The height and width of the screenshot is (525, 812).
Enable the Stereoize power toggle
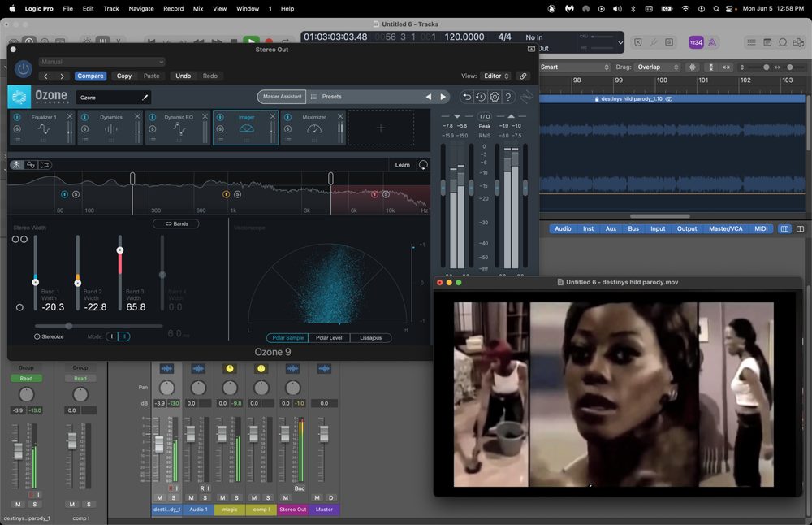pyautogui.click(x=37, y=336)
